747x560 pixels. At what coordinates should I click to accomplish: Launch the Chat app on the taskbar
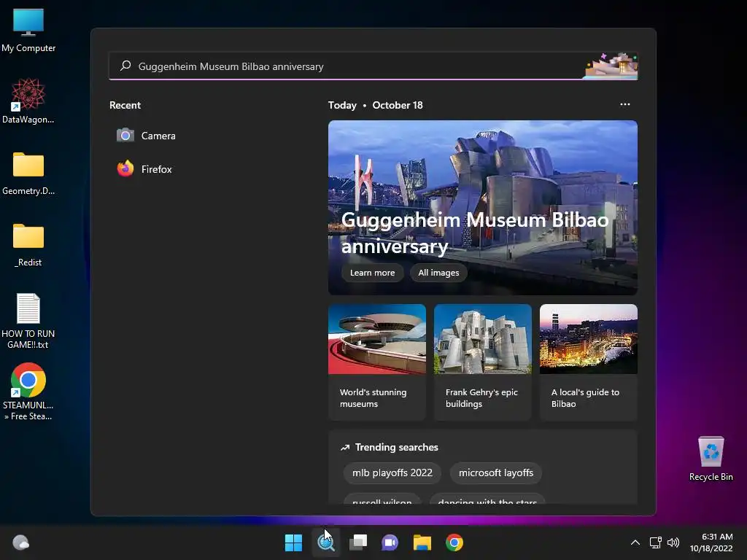tap(390, 542)
